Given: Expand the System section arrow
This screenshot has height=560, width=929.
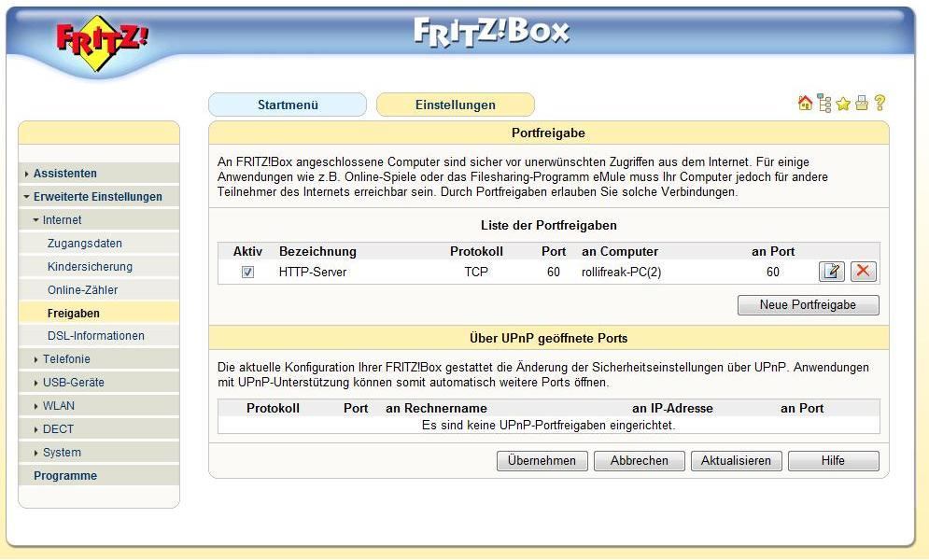Looking at the screenshot, I should click(x=36, y=453).
